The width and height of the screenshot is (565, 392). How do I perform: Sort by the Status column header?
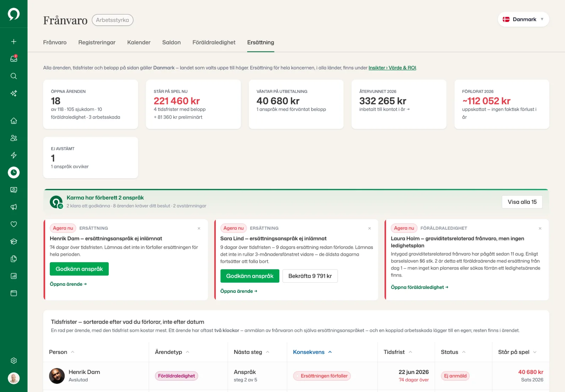pyautogui.click(x=453, y=352)
